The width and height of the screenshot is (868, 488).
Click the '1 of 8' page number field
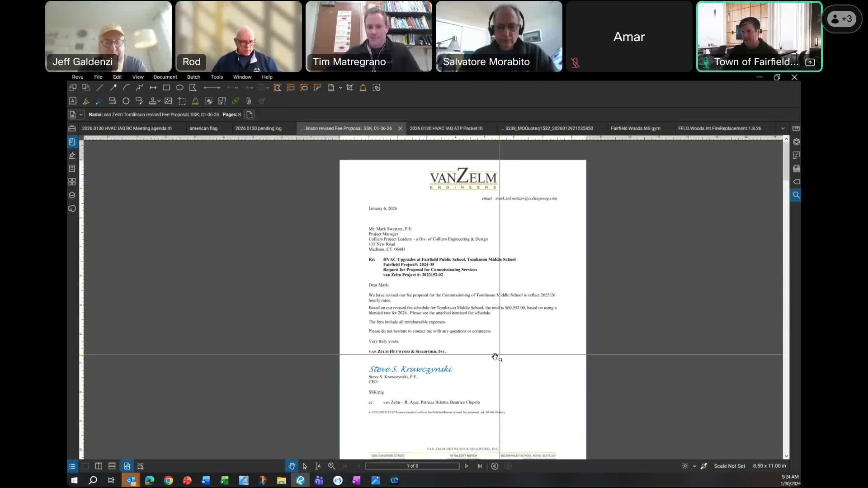[x=412, y=466]
